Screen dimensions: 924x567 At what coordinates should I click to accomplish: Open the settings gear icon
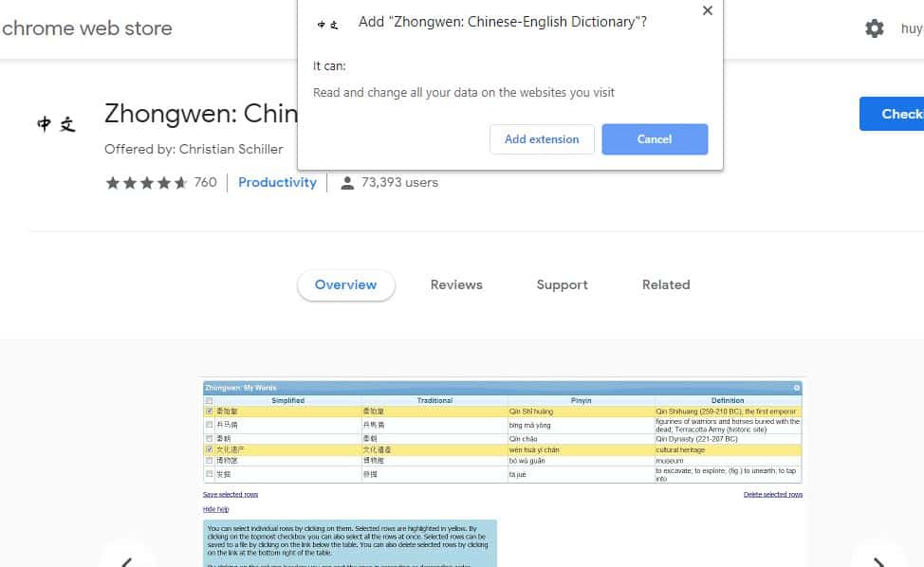pyautogui.click(x=874, y=28)
